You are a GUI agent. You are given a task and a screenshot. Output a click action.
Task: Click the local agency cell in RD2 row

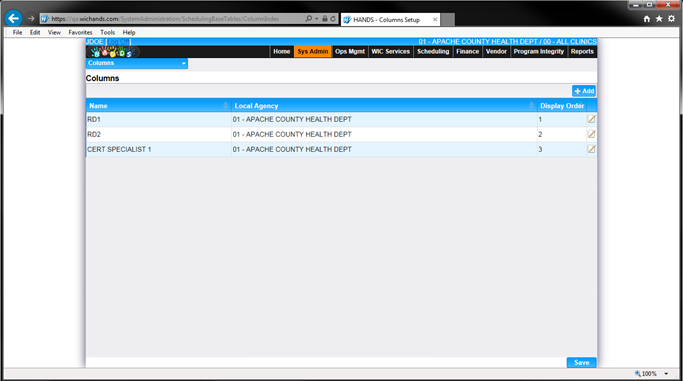pos(384,134)
